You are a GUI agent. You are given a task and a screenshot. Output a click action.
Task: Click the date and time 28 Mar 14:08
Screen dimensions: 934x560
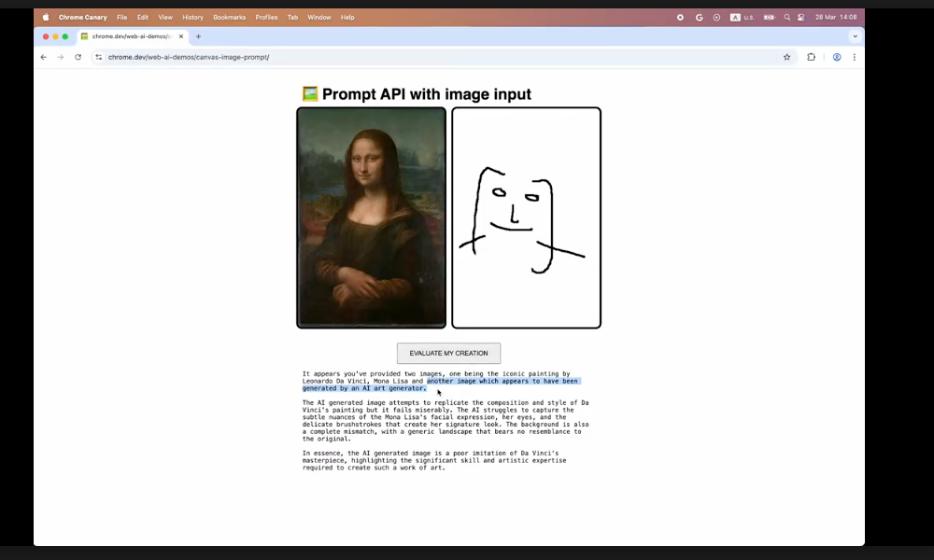coord(836,17)
